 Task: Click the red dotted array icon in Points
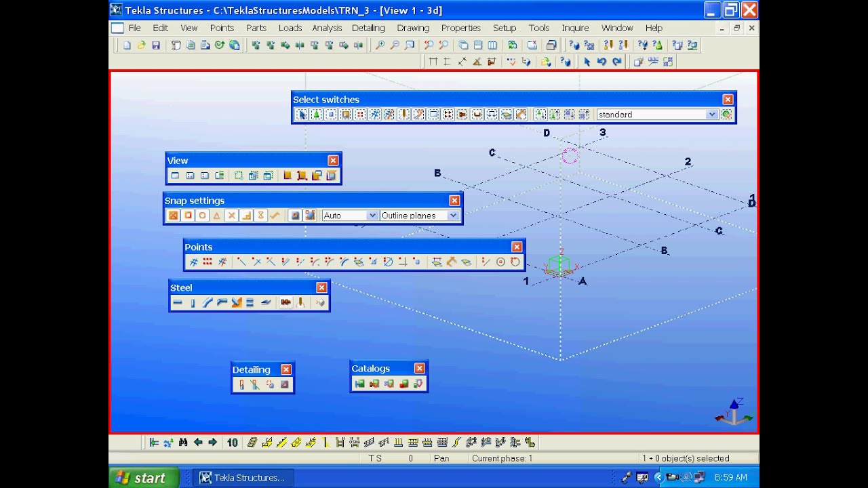pyautogui.click(x=208, y=262)
